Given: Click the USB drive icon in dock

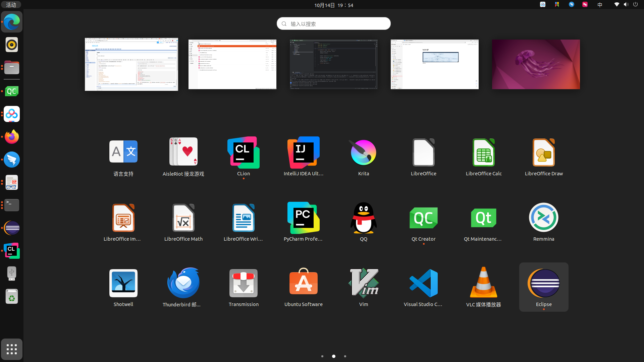Looking at the screenshot, I should coord(12,274).
